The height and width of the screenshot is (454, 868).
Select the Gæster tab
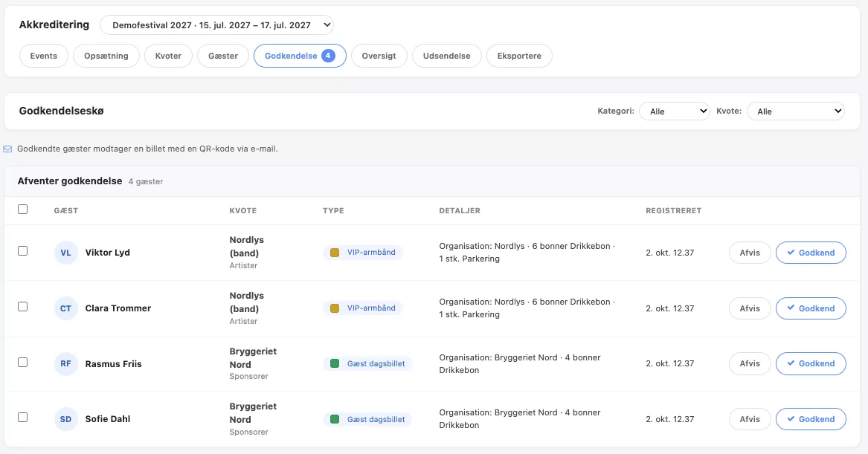point(223,56)
